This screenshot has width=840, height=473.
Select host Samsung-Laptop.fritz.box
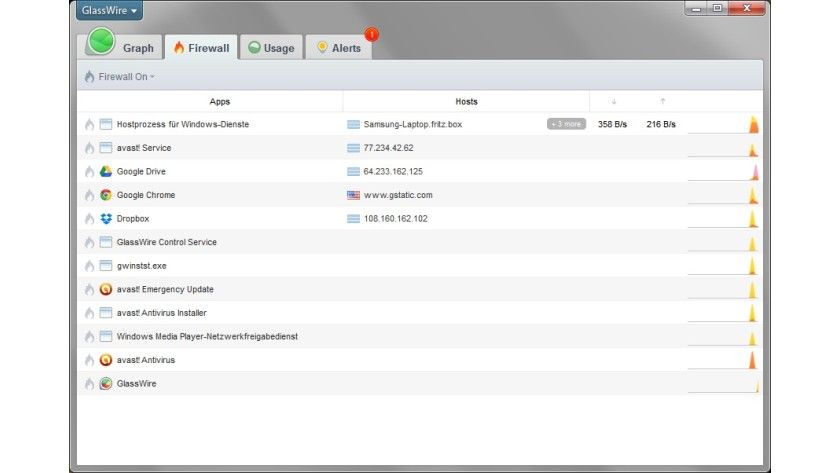[412, 124]
